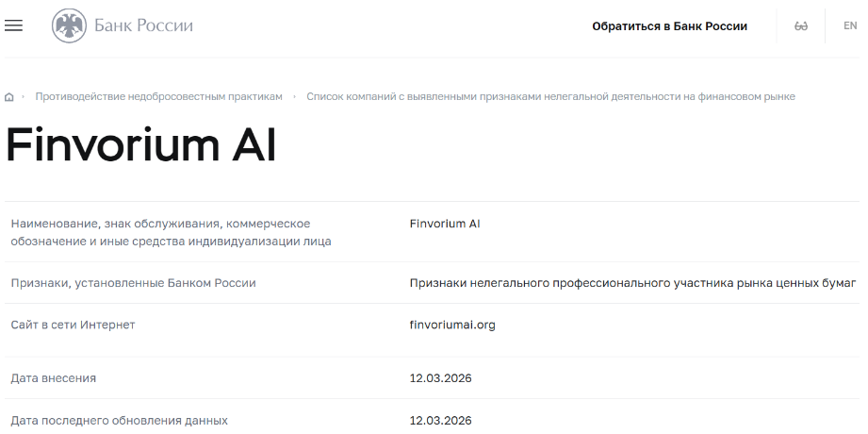Select Признаки нелегального профессионального участника text
The height and width of the screenshot is (434, 868).
click(632, 283)
